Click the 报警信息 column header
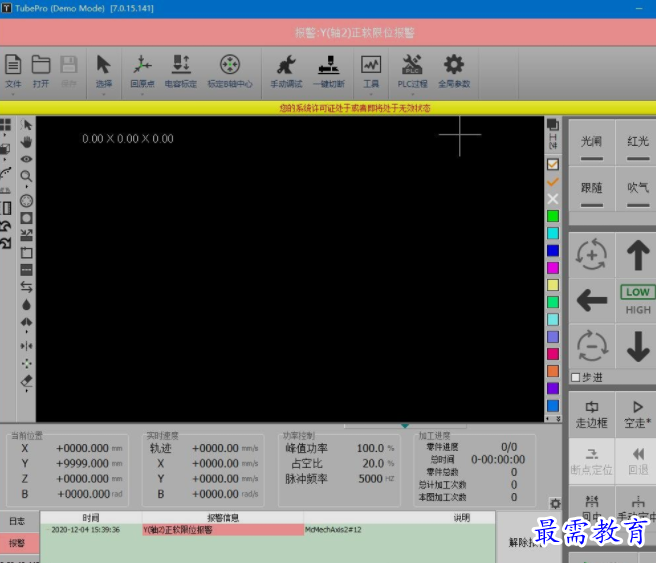Viewport: 656px width, 563px height. pyautogui.click(x=223, y=518)
